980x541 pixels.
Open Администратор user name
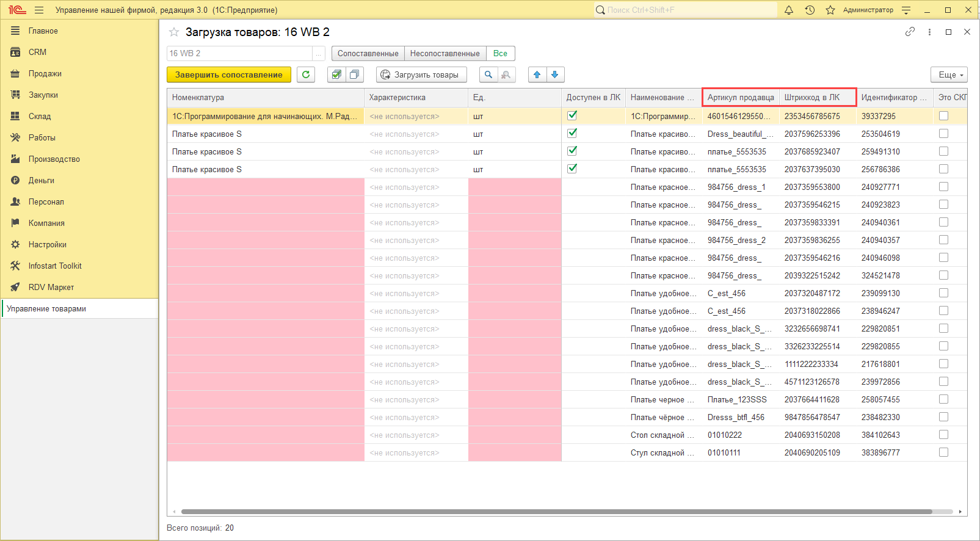click(x=868, y=10)
